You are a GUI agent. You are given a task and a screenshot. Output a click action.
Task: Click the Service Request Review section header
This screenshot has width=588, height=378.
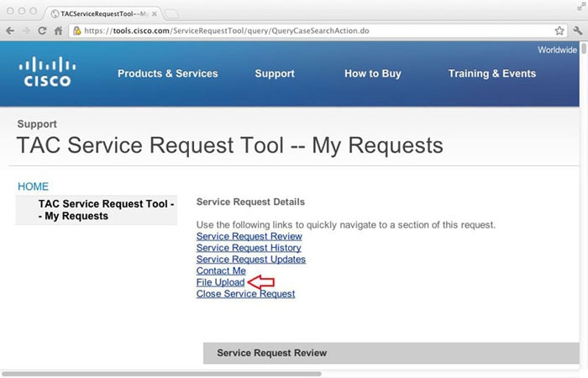click(391, 353)
